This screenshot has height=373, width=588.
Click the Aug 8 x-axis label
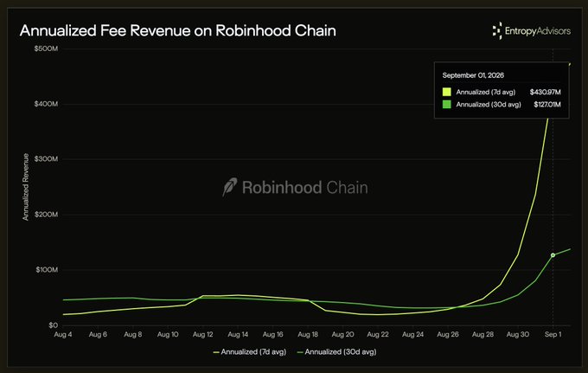[133, 334]
